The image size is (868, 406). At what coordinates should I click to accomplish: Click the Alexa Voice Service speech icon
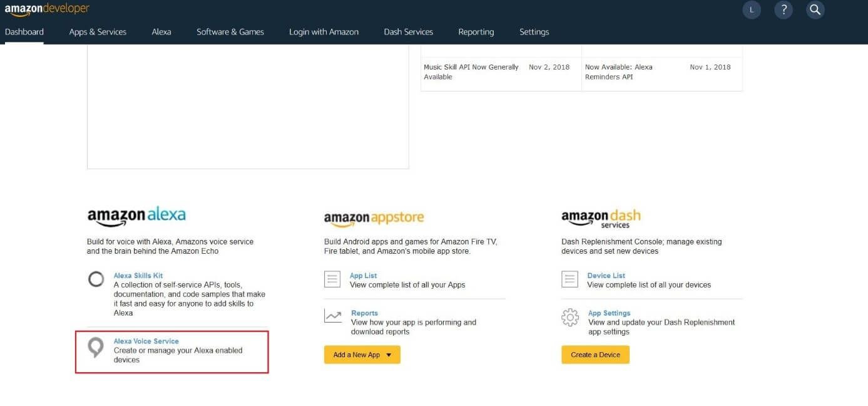point(96,347)
